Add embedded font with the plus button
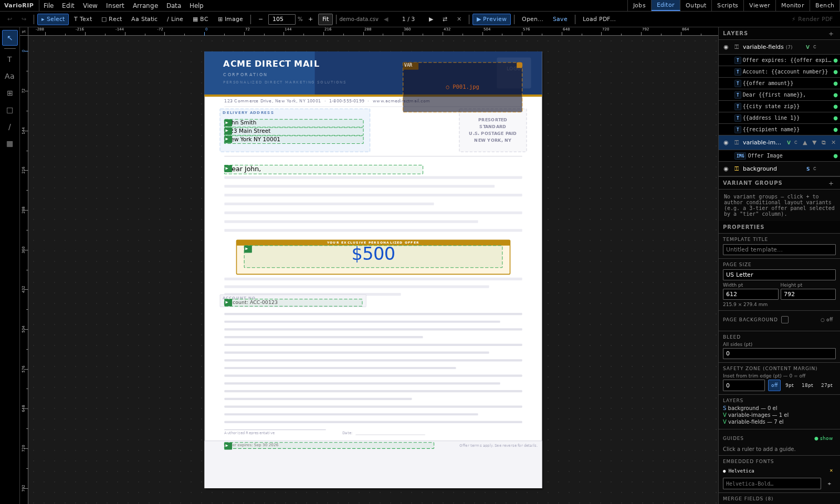Viewport: 840px width, 504px height. 829,484
